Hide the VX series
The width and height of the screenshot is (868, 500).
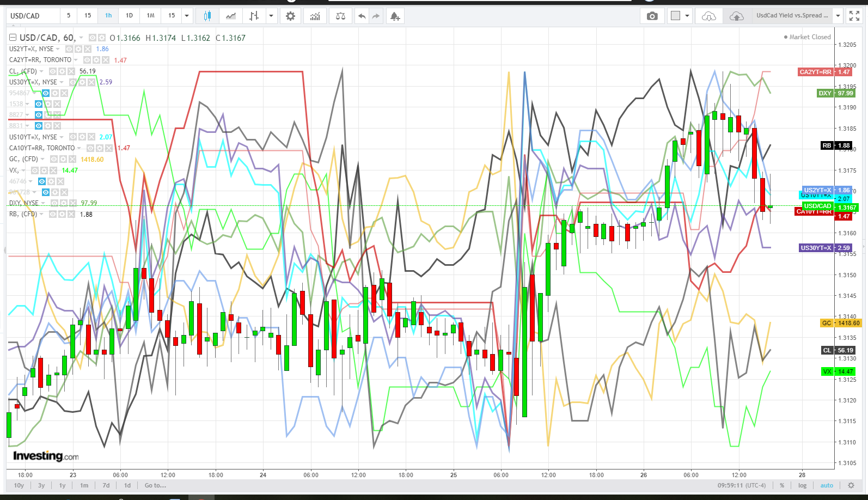(x=35, y=170)
